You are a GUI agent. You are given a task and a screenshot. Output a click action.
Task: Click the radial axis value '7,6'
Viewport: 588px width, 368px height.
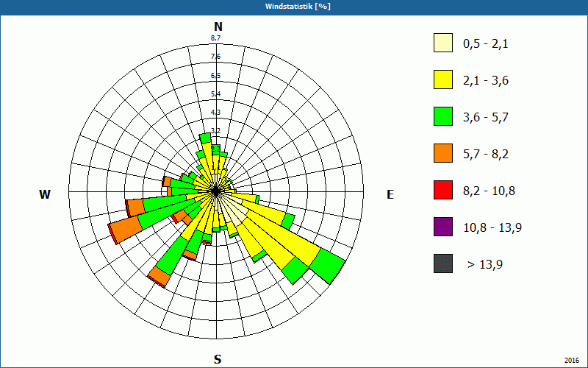215,57
